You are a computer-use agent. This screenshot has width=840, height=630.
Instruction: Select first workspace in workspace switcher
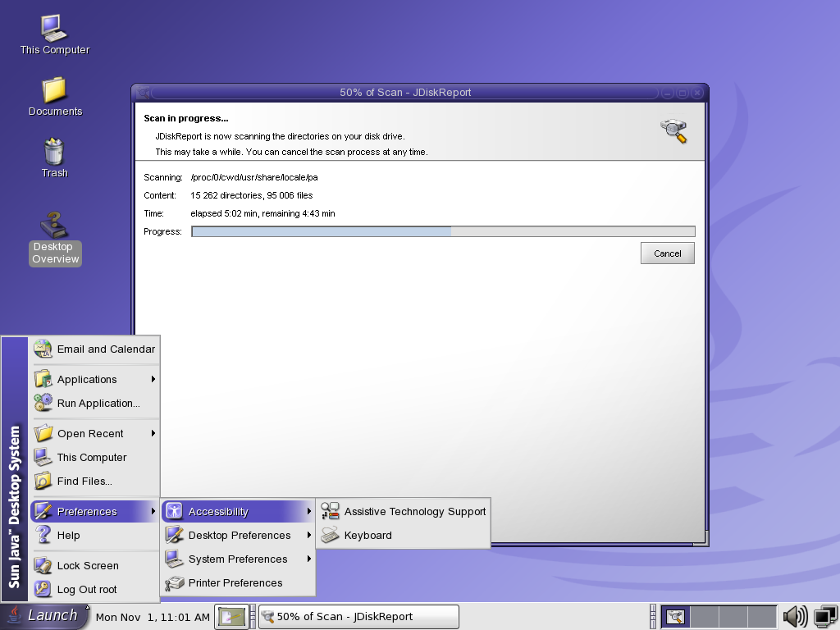point(675,617)
